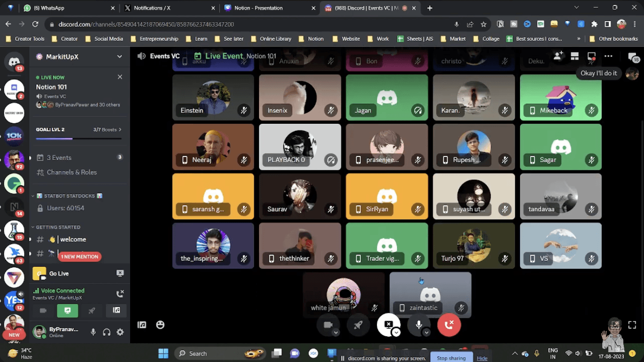
Task: Open MarkitUpX server dropdown menu
Action: [x=120, y=57]
